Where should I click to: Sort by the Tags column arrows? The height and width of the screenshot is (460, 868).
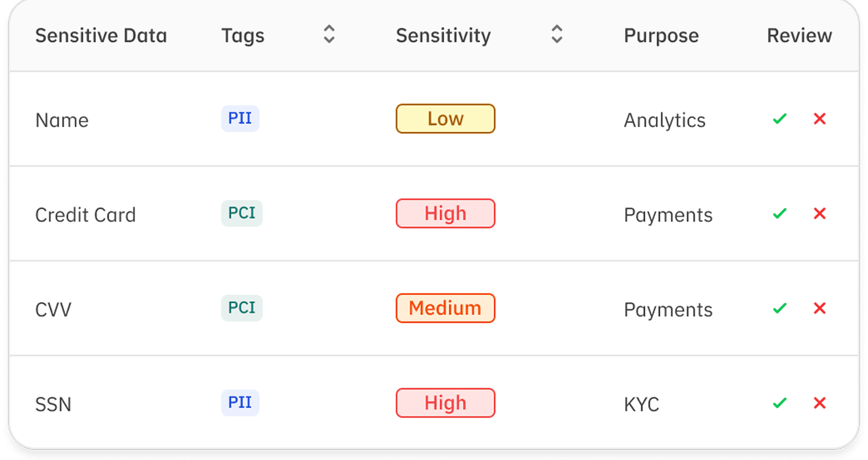pyautogui.click(x=329, y=34)
